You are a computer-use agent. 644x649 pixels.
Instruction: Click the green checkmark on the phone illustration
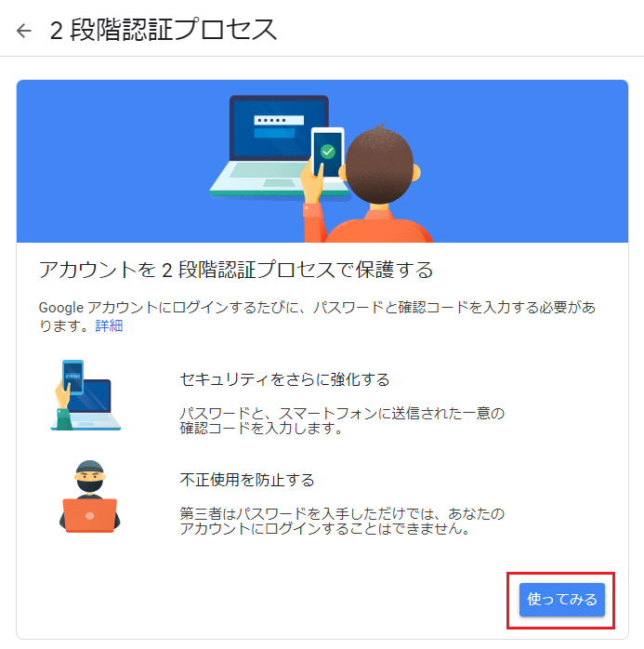(x=328, y=152)
